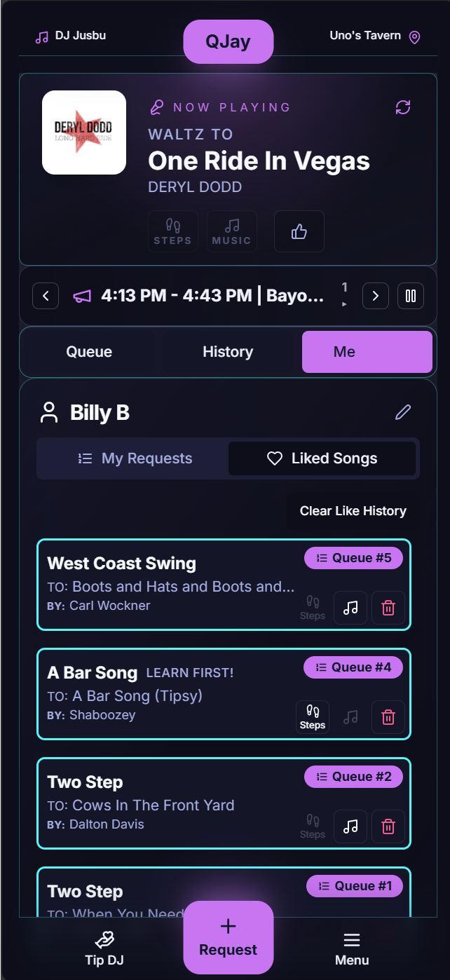This screenshot has width=450, height=980.
Task: Expand the Bayou event details
Action: tap(210, 295)
